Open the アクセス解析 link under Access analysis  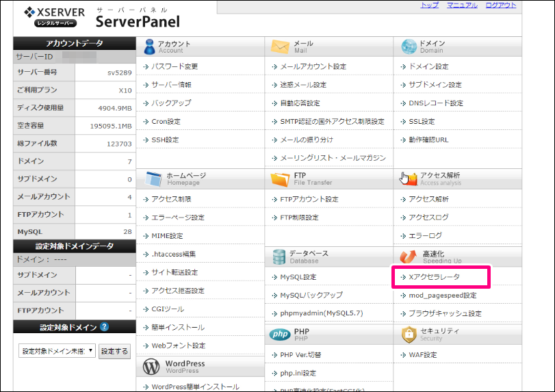click(x=428, y=199)
